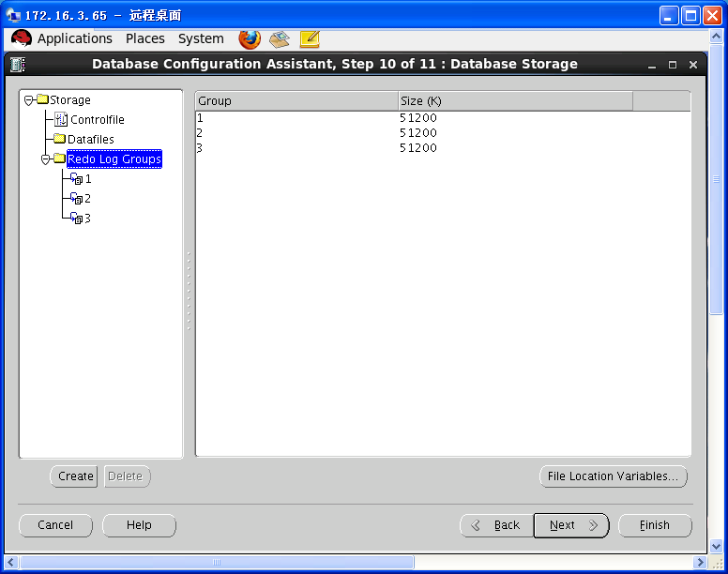The height and width of the screenshot is (574, 728).
Task: Click the mail client icon in panel
Action: (280, 38)
